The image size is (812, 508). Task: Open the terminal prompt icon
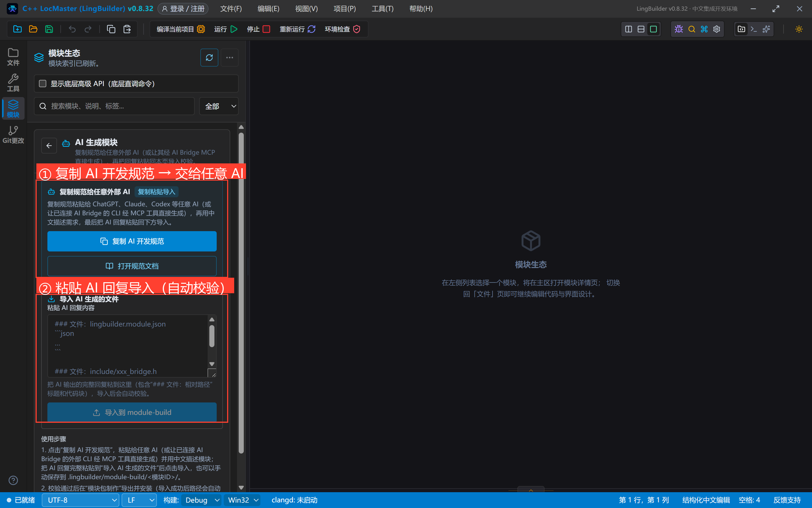coord(754,29)
